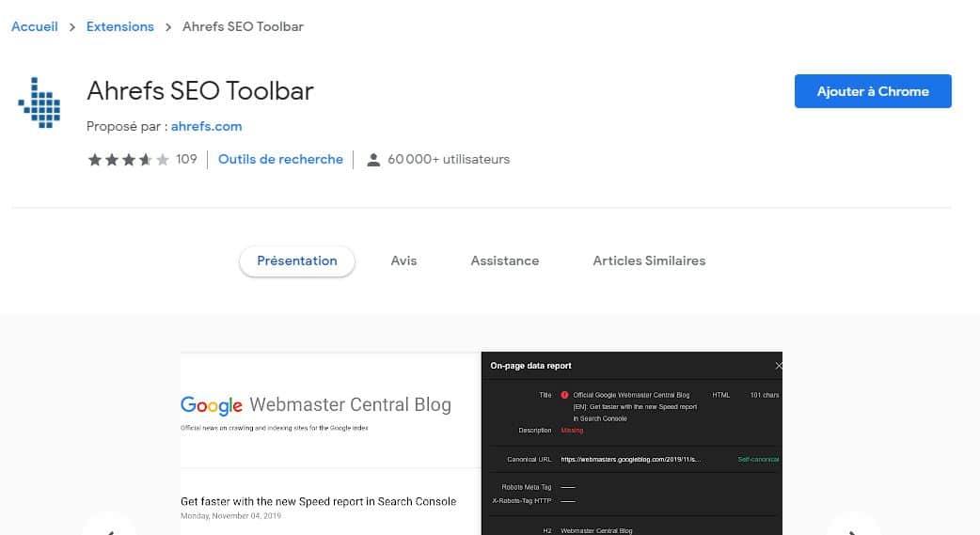This screenshot has width=980, height=535.
Task: Click the 60 000+ utilisateurs text
Action: [449, 160]
